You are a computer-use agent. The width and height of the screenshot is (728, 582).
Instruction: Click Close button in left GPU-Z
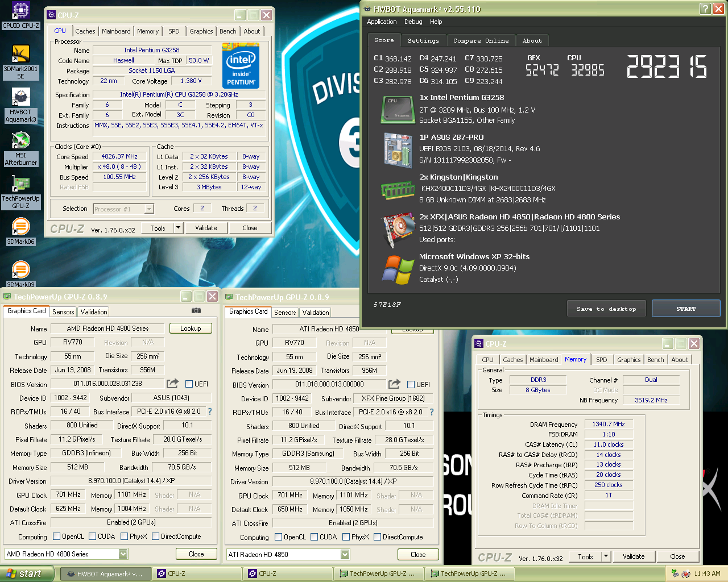pyautogui.click(x=196, y=554)
